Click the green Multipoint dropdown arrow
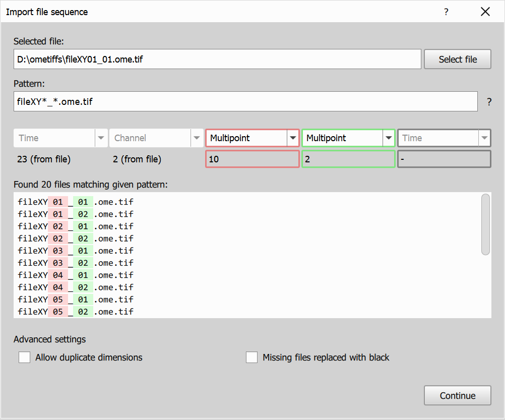The image size is (505, 420). click(389, 138)
